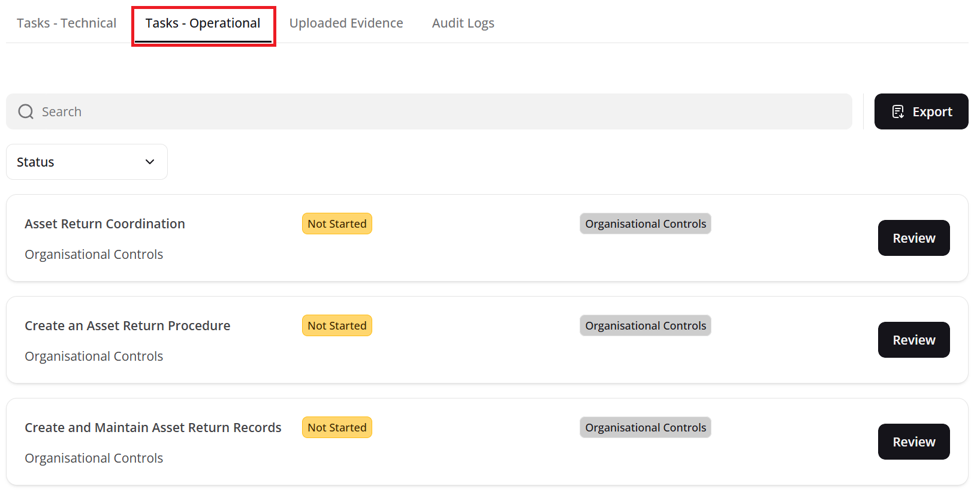Open the Asset Return Coordination task title
980x492 pixels.
point(105,224)
